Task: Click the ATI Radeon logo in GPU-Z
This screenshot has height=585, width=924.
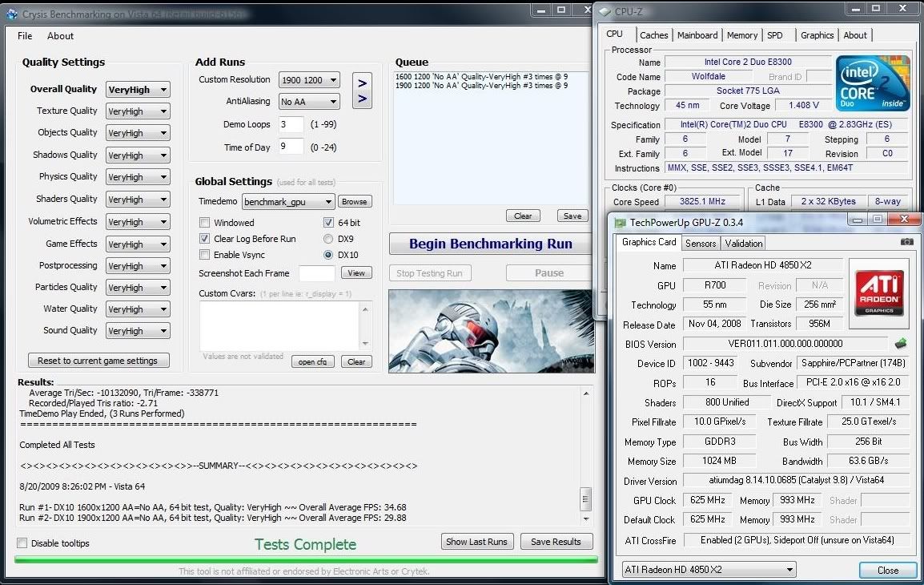Action: tap(879, 292)
